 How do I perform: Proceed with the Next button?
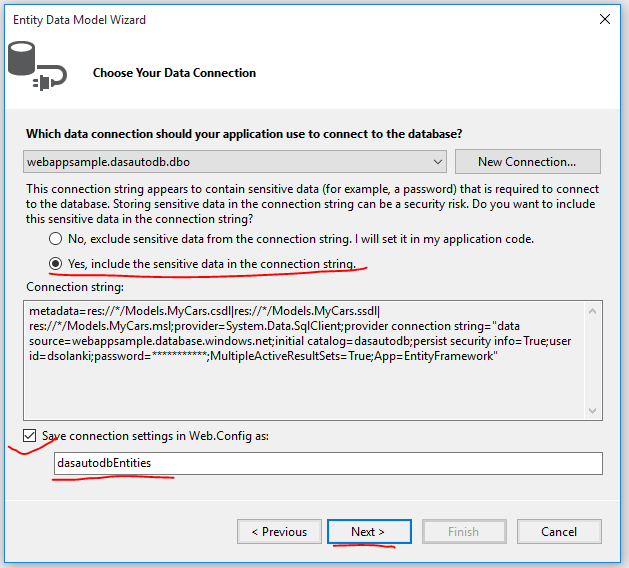[x=368, y=532]
